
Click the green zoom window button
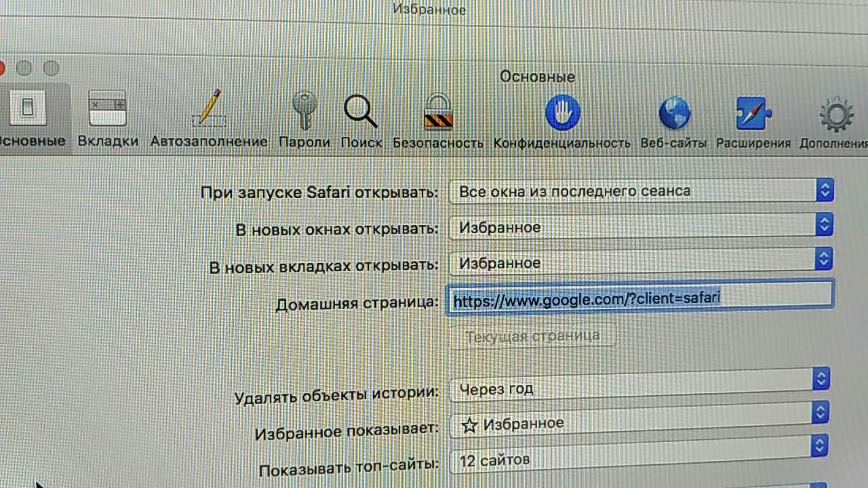(52, 68)
